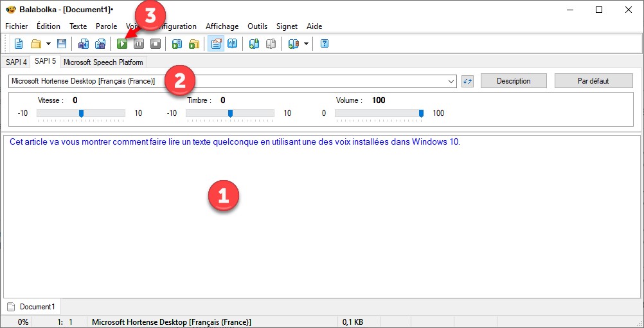Pause the speech playback
644x328 pixels.
point(139,44)
